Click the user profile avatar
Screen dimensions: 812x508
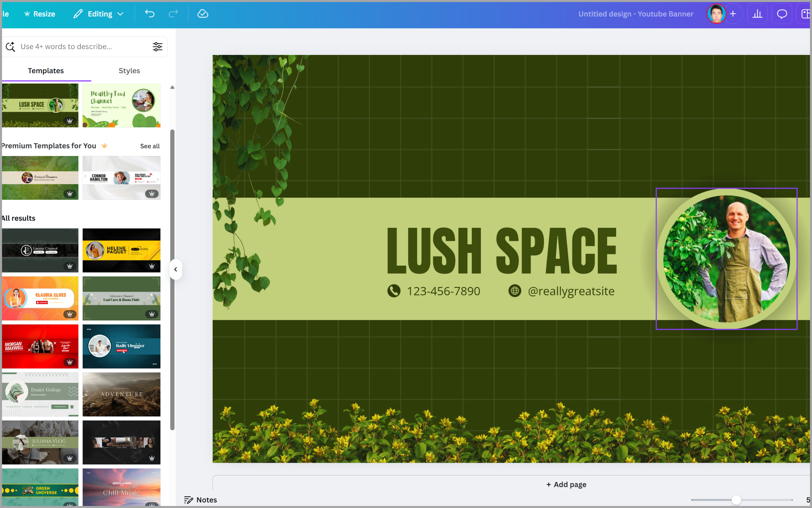coord(716,14)
